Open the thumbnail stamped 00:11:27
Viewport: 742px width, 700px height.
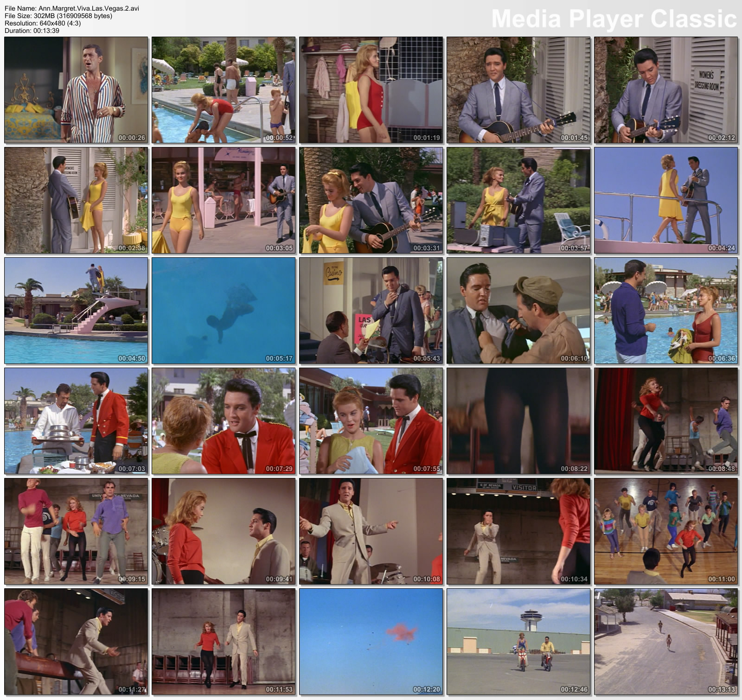(x=76, y=642)
